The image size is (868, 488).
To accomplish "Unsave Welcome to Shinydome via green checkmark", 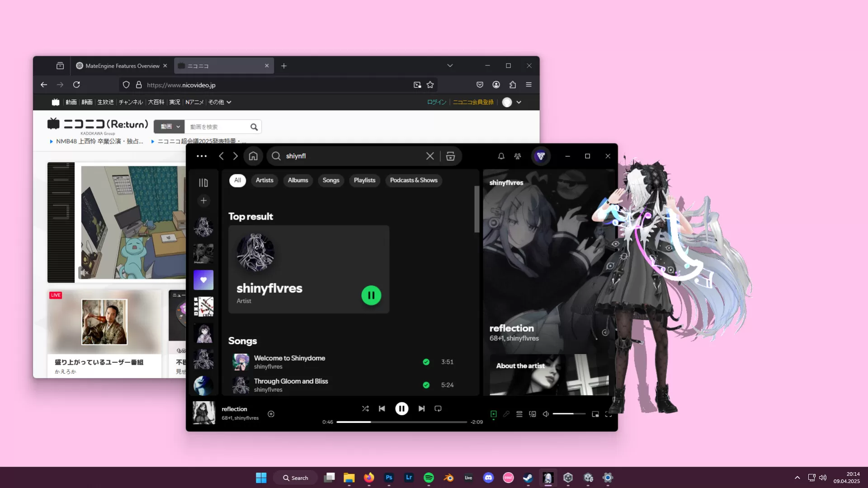I will 426,361.
